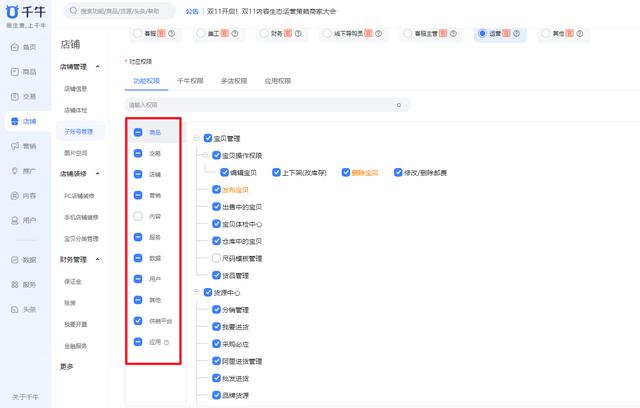Click the help icon next to 运营 role
Viewport: 640px width, 408px height.
click(x=516, y=33)
